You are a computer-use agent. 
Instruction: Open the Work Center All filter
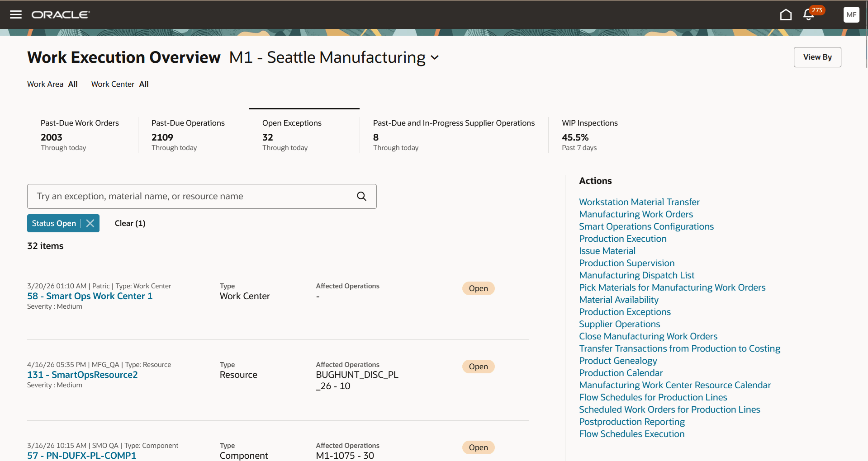[120, 84]
